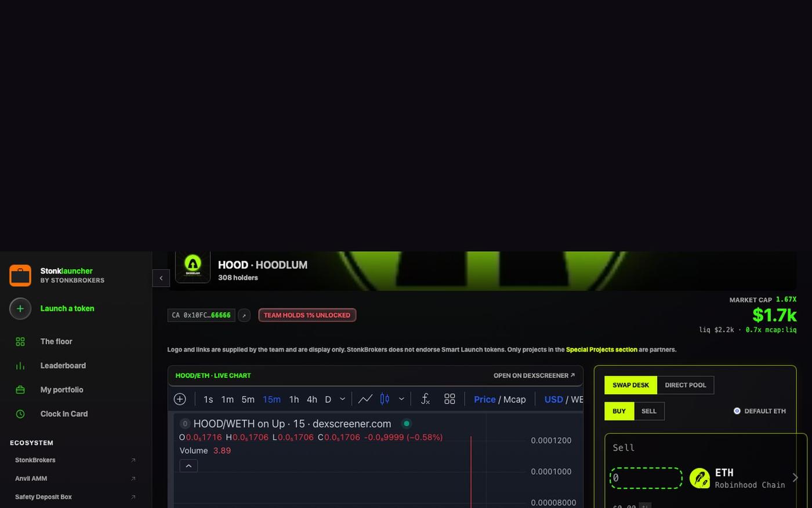Click the external arrow beside Anvil AMM
Viewport: 812px width, 508px height.
coord(133,479)
